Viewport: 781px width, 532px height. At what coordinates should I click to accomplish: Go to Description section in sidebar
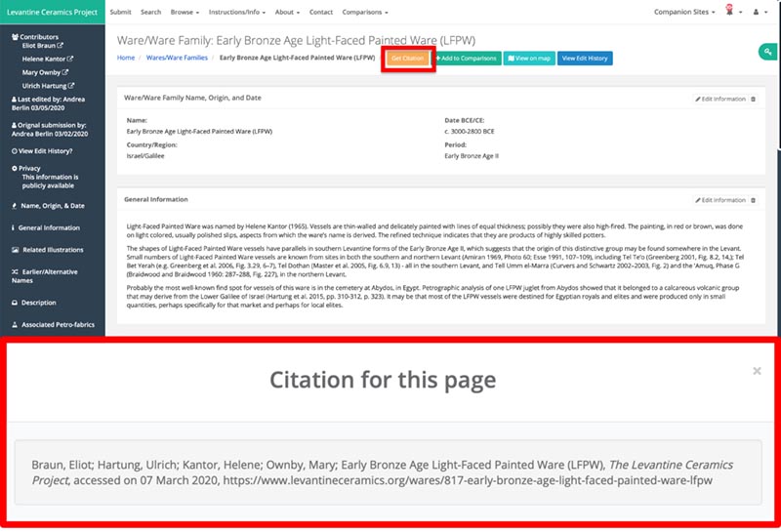click(34, 303)
